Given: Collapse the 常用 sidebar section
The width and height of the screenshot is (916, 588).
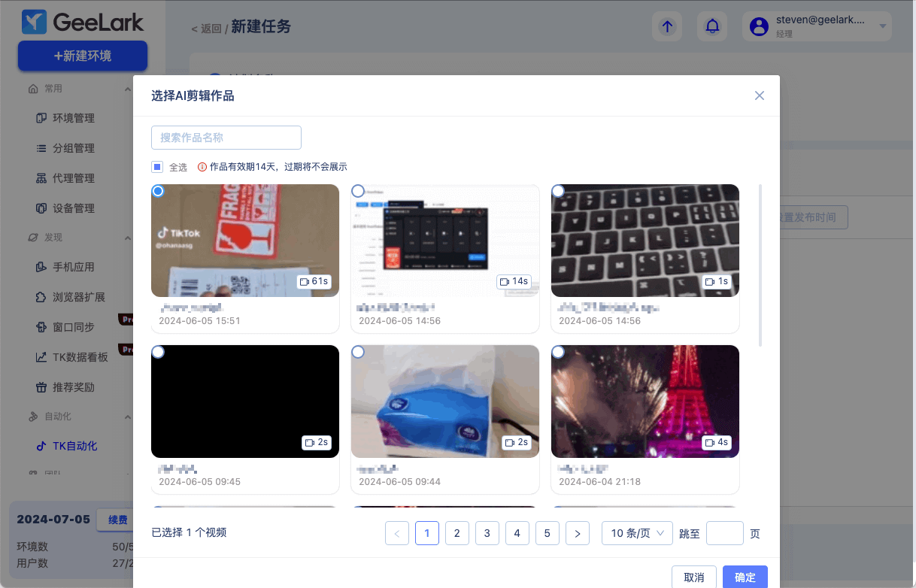Looking at the screenshot, I should tap(127, 89).
